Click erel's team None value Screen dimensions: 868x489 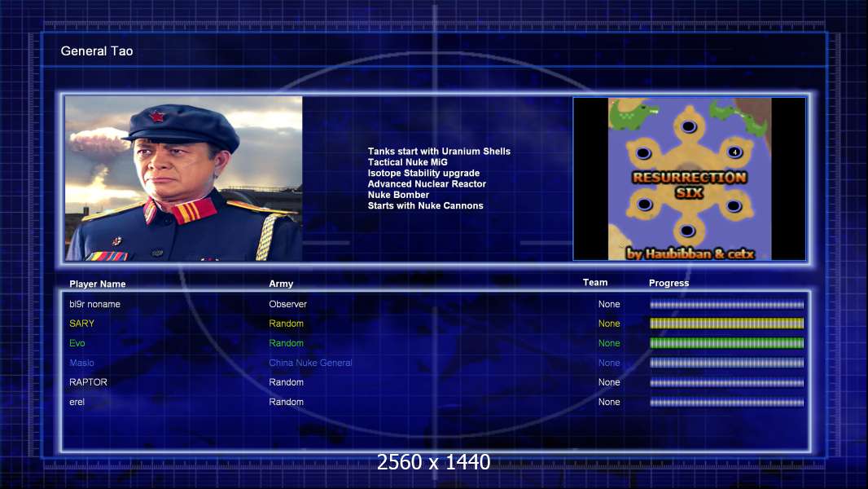point(609,402)
